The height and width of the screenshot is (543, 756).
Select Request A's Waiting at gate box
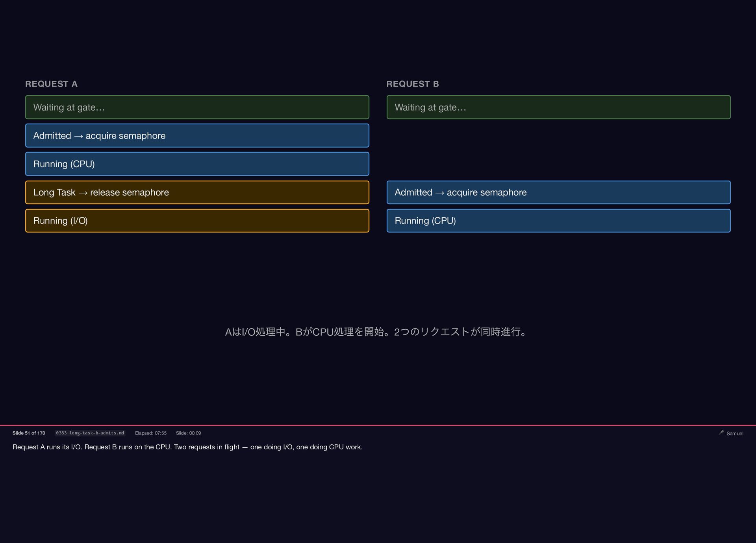(x=197, y=107)
